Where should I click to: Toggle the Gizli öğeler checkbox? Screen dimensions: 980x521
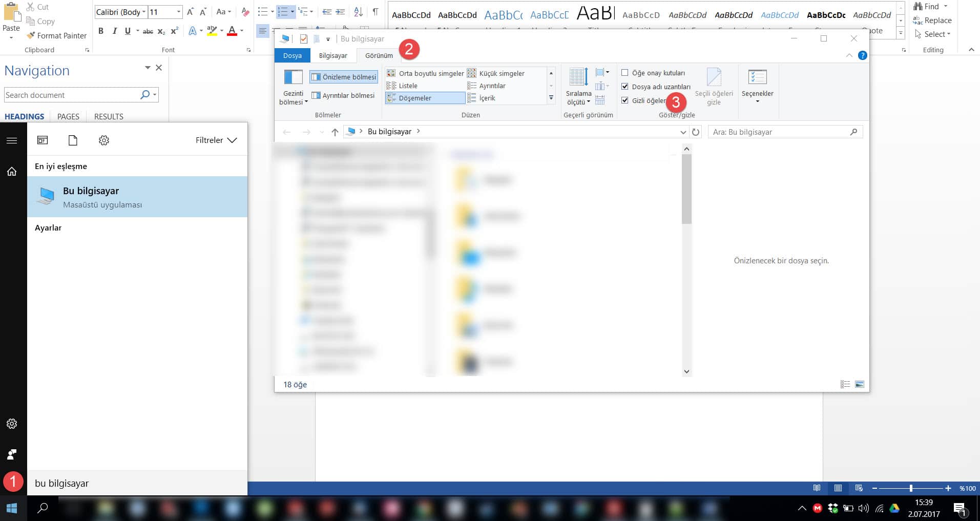625,100
